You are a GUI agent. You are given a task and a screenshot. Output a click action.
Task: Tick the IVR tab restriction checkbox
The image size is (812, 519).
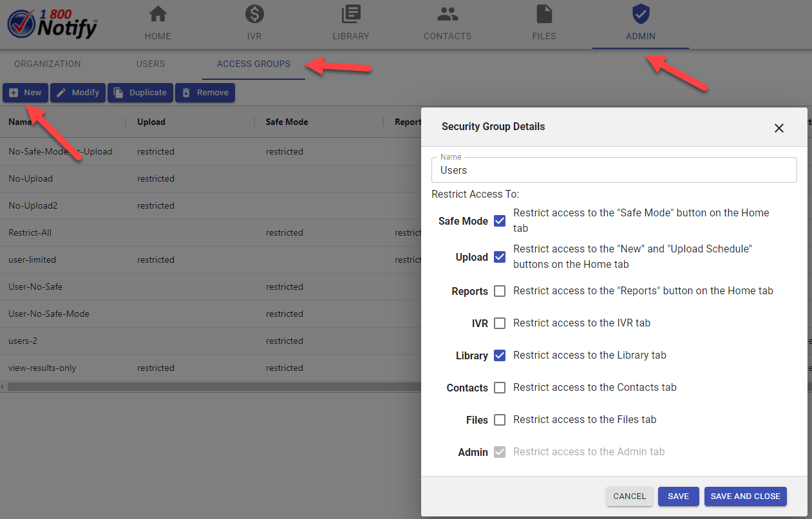pyautogui.click(x=500, y=323)
